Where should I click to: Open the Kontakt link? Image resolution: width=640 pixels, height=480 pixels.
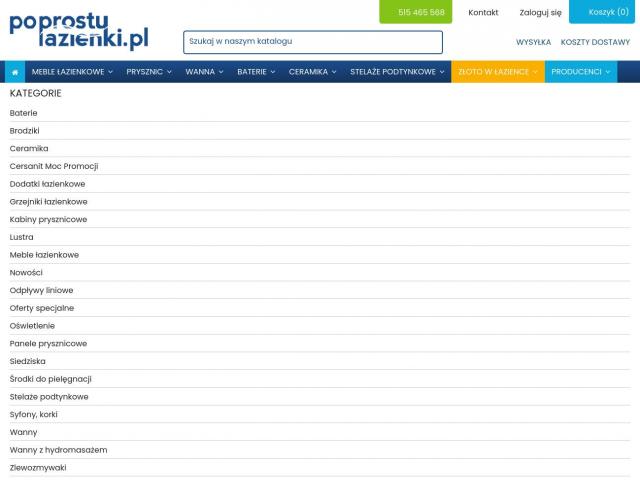483,12
